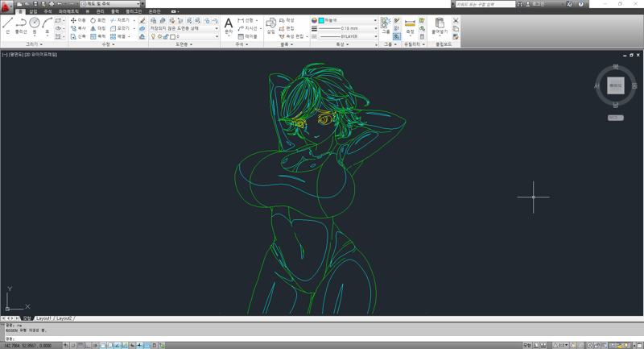The height and width of the screenshot is (349, 644).
Task: Select the Circle (원) tool
Action: (35, 26)
